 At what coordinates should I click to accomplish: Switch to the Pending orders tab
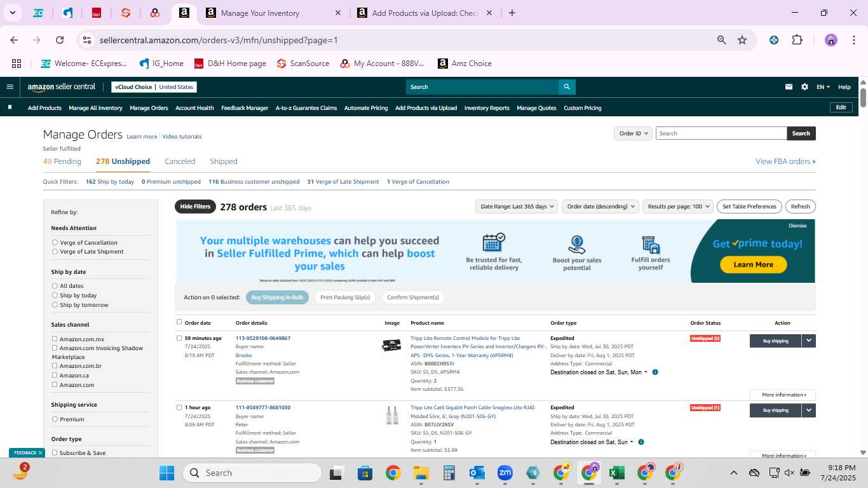[62, 161]
